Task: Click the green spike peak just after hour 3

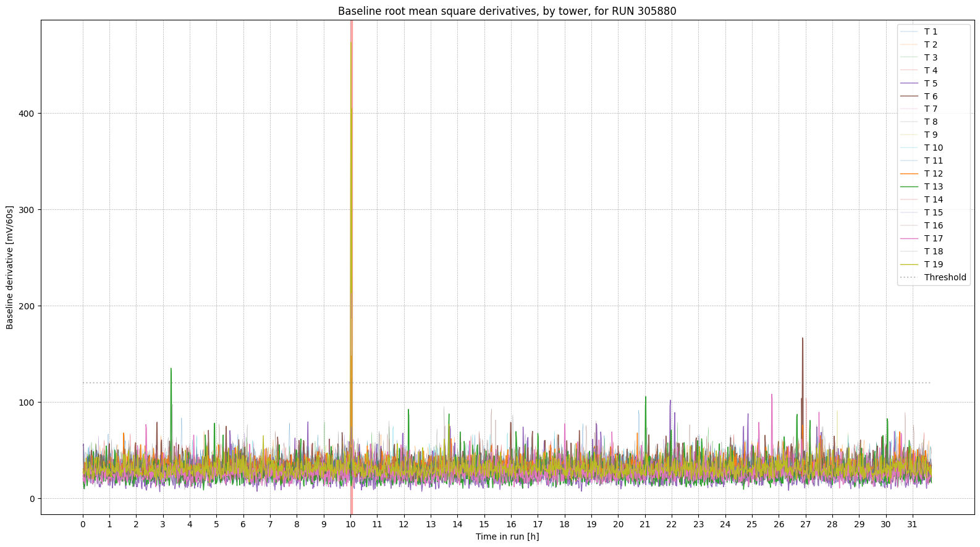Action: point(171,369)
